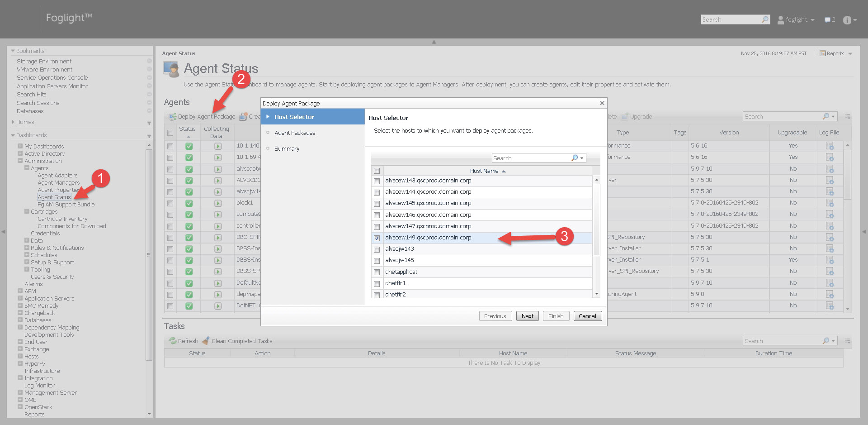Click the Deploy Agent Package toolbar icon

tap(172, 117)
